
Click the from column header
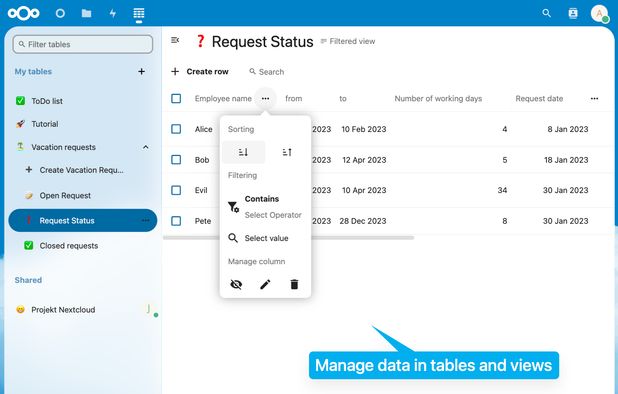pos(294,98)
